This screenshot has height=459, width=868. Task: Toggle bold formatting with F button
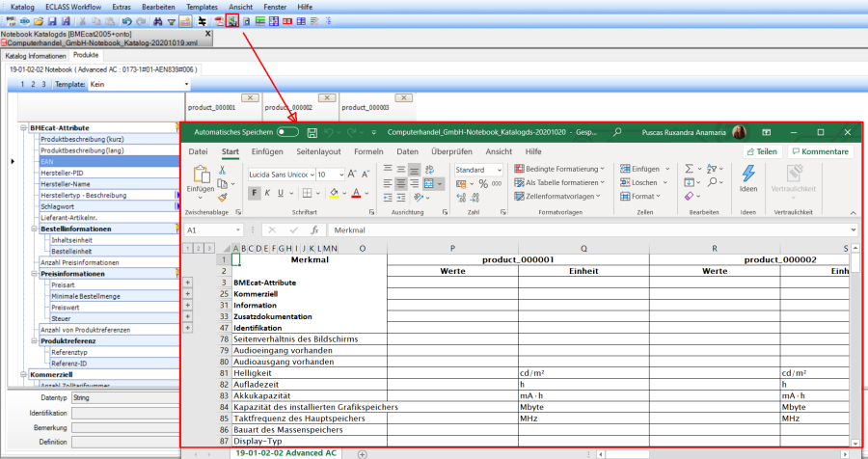coord(256,193)
